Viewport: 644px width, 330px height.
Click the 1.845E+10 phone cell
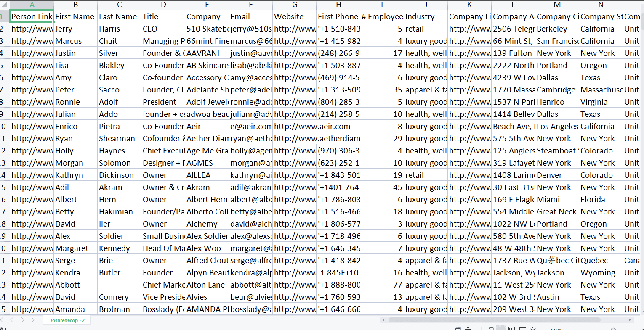tap(338, 273)
